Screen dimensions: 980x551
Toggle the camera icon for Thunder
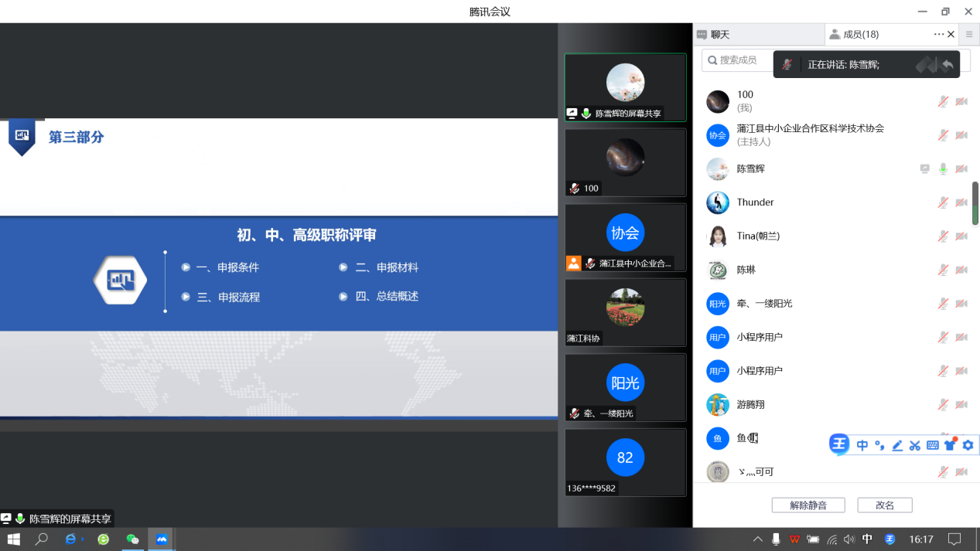coord(961,202)
